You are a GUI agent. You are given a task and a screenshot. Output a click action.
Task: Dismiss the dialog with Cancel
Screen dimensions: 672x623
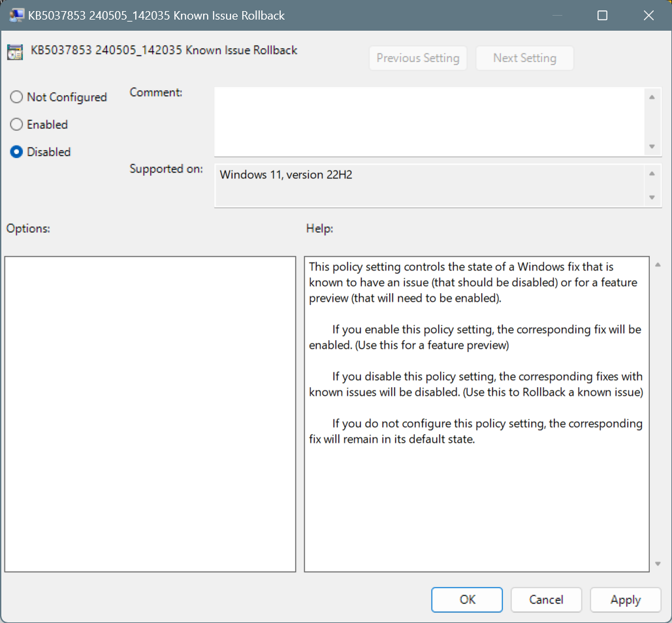click(x=546, y=599)
